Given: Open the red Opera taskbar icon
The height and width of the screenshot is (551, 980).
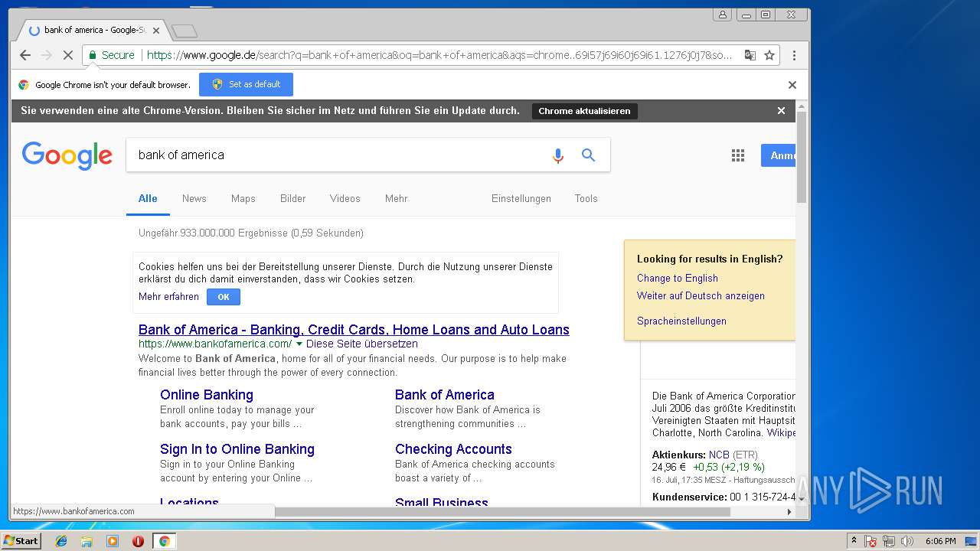Looking at the screenshot, I should click(x=138, y=541).
